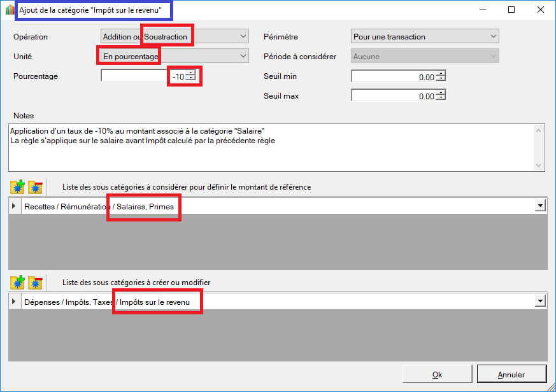
Task: Open the Opération dropdown
Action: (x=243, y=37)
